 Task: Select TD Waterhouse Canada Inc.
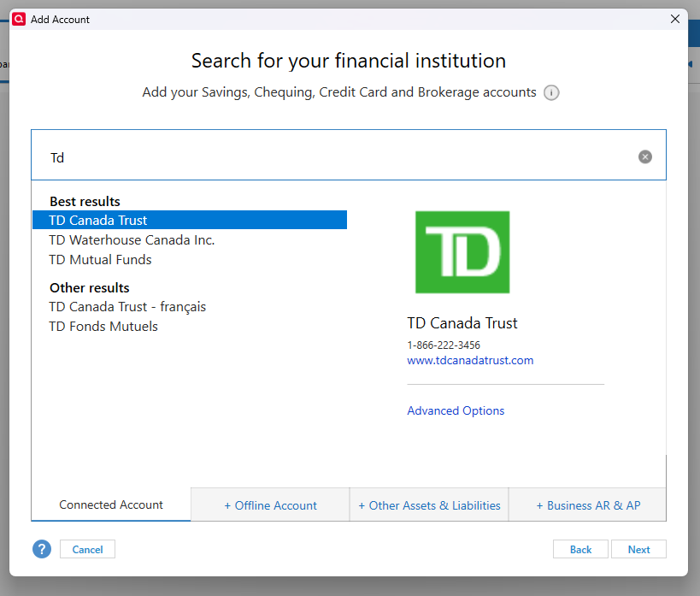click(x=132, y=240)
